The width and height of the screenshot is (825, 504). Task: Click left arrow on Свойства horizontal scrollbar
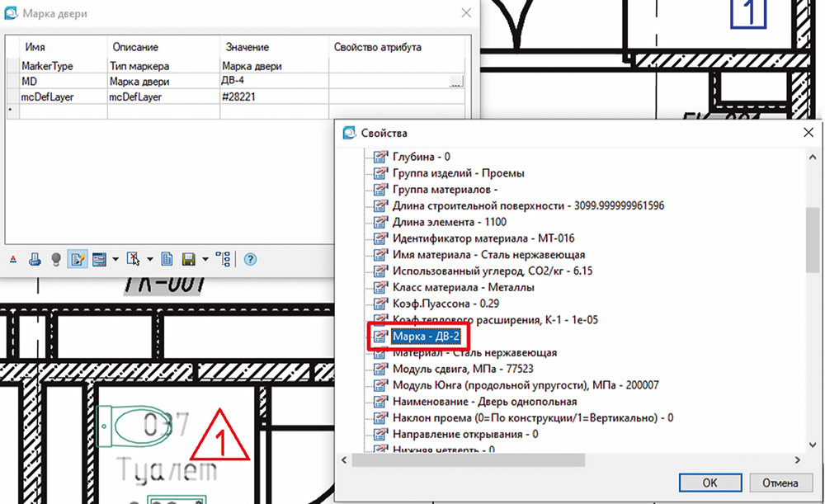344,459
